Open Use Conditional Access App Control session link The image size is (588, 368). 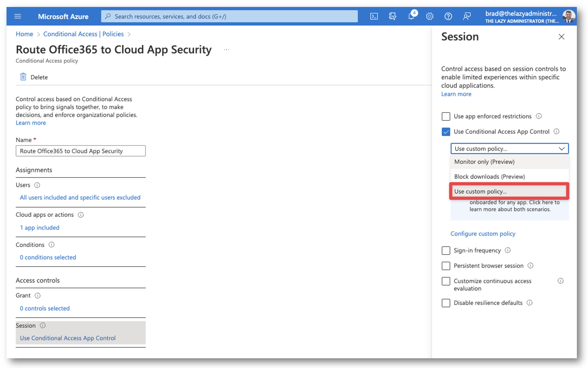coord(68,338)
